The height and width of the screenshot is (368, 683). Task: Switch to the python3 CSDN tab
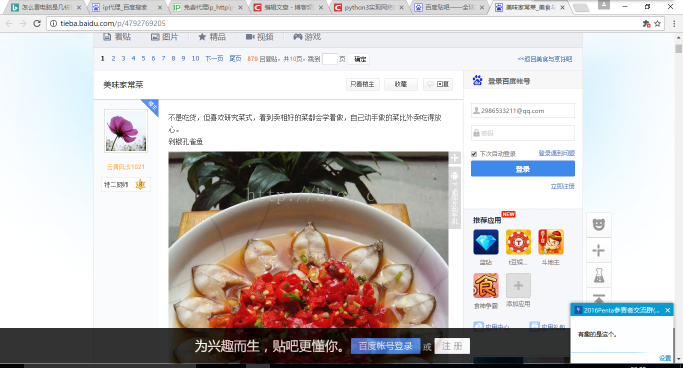(369, 7)
